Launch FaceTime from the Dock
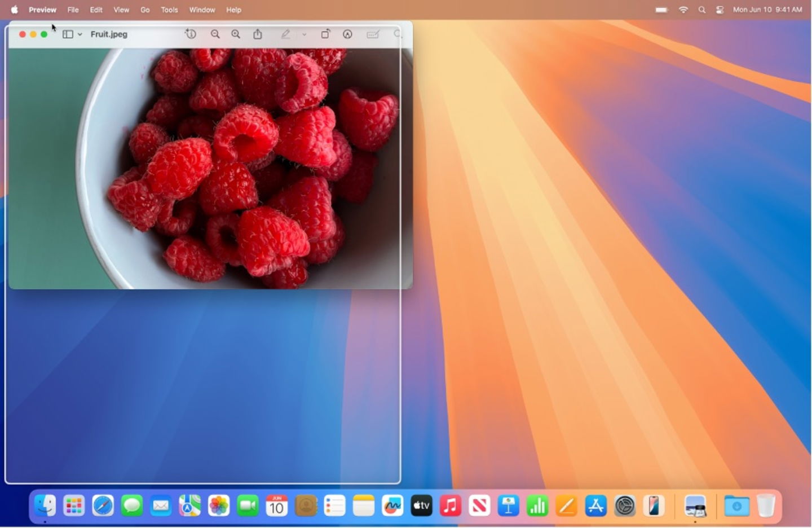 tap(248, 505)
